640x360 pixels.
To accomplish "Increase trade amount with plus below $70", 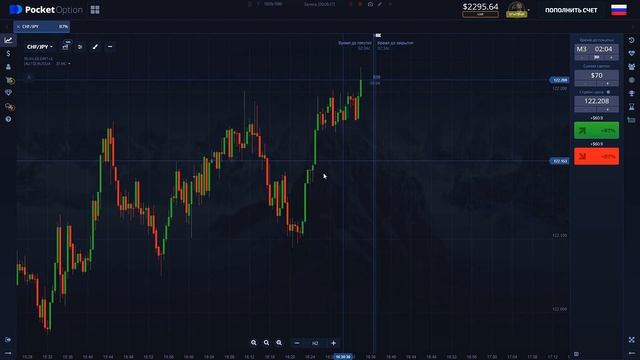I will (x=607, y=84).
